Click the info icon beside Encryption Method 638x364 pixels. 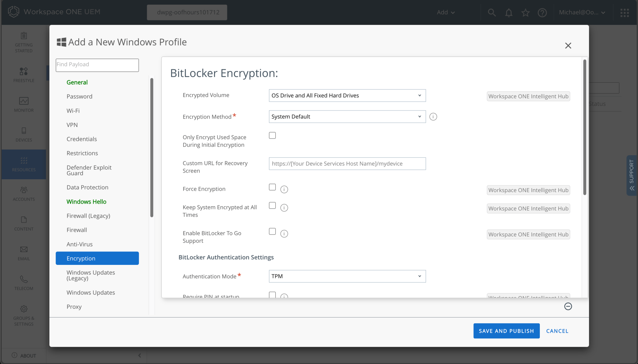(433, 117)
